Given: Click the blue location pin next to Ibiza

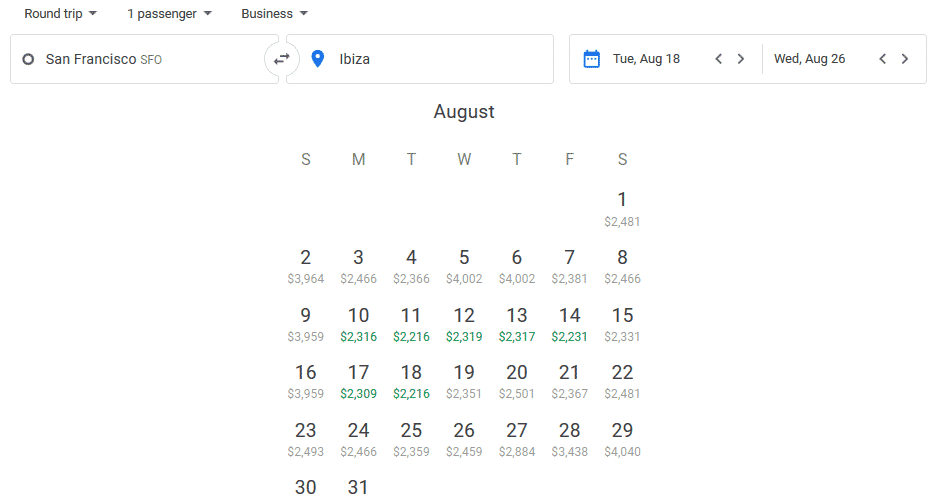Looking at the screenshot, I should point(318,59).
